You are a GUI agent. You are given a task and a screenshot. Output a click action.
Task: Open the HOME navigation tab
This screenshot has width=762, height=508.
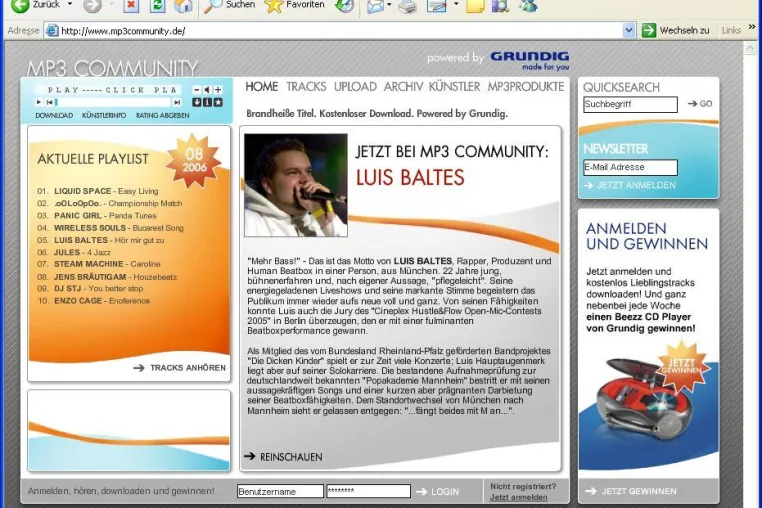(261, 87)
